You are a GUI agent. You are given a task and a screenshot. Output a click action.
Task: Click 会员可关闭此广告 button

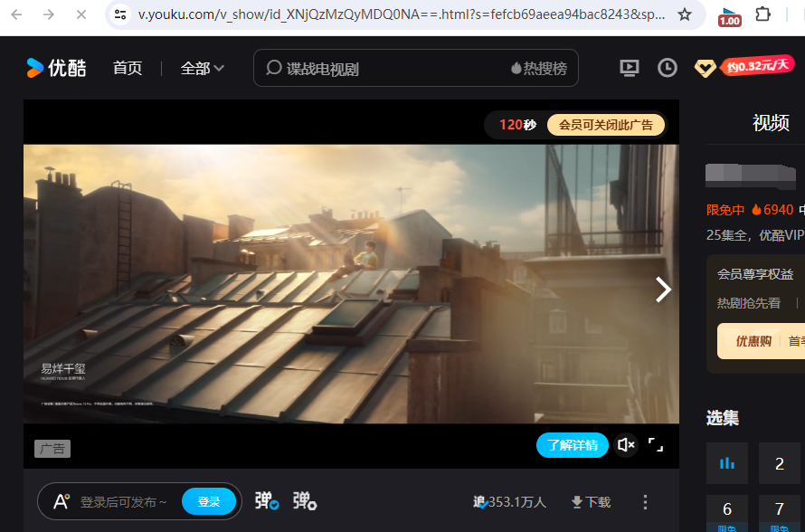click(x=606, y=125)
